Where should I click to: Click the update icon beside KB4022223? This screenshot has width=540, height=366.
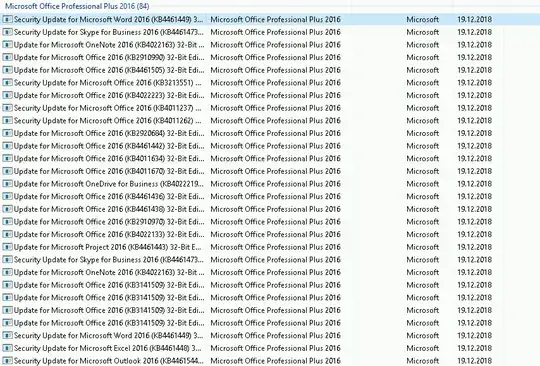point(7,95)
